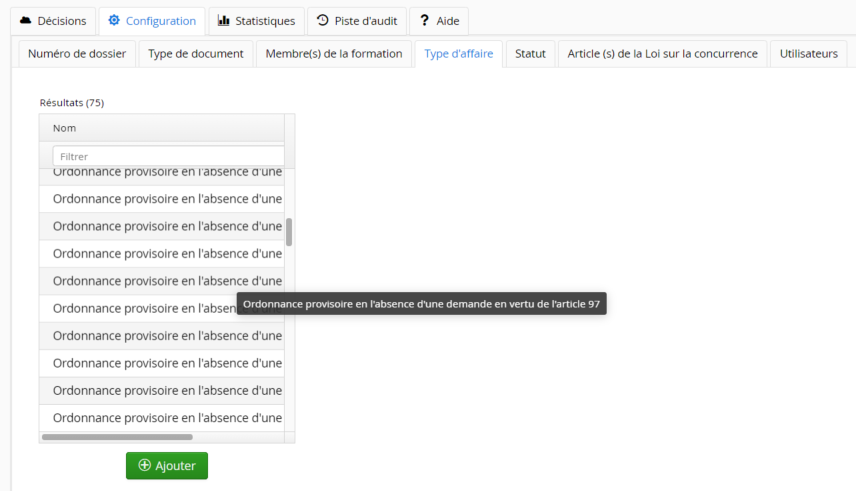
Task: Click the history icon for Piste d'audit
Action: pos(323,21)
